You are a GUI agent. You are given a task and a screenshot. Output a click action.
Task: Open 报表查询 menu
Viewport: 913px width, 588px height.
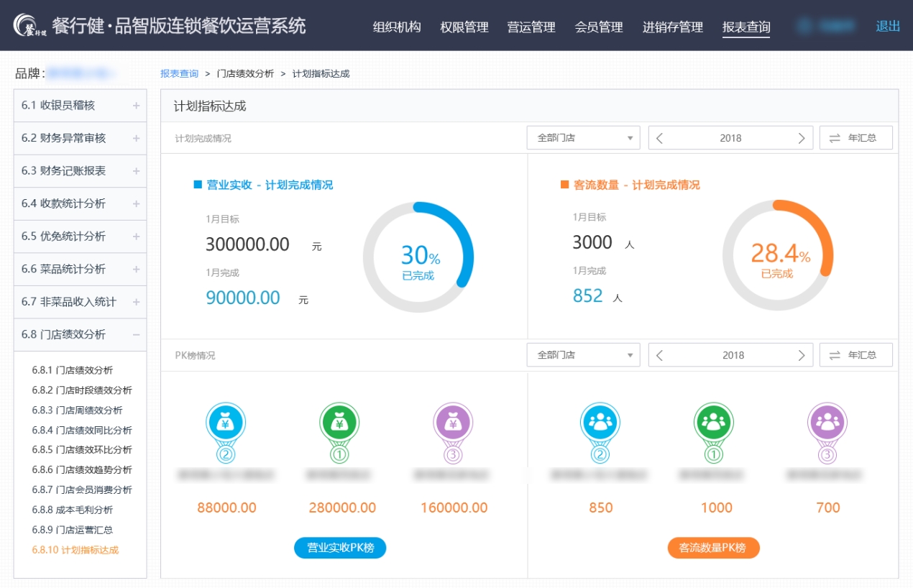tap(746, 27)
